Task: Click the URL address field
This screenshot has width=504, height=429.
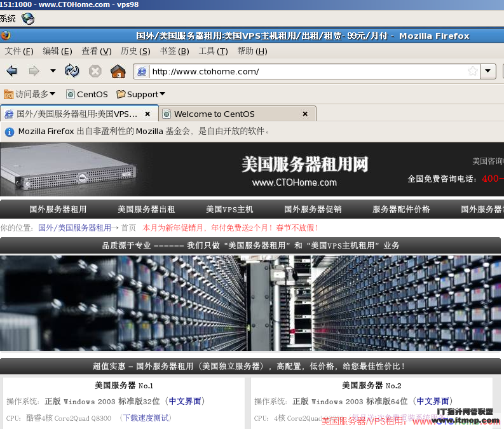Action: 308,71
